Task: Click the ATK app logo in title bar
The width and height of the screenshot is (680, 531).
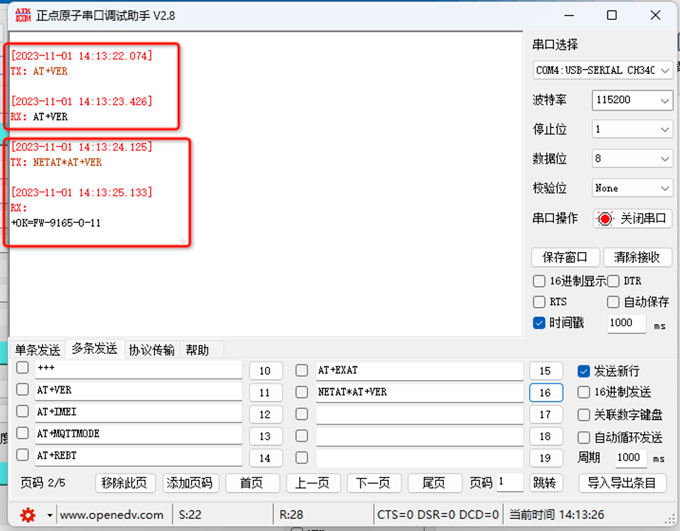Action: click(19, 15)
